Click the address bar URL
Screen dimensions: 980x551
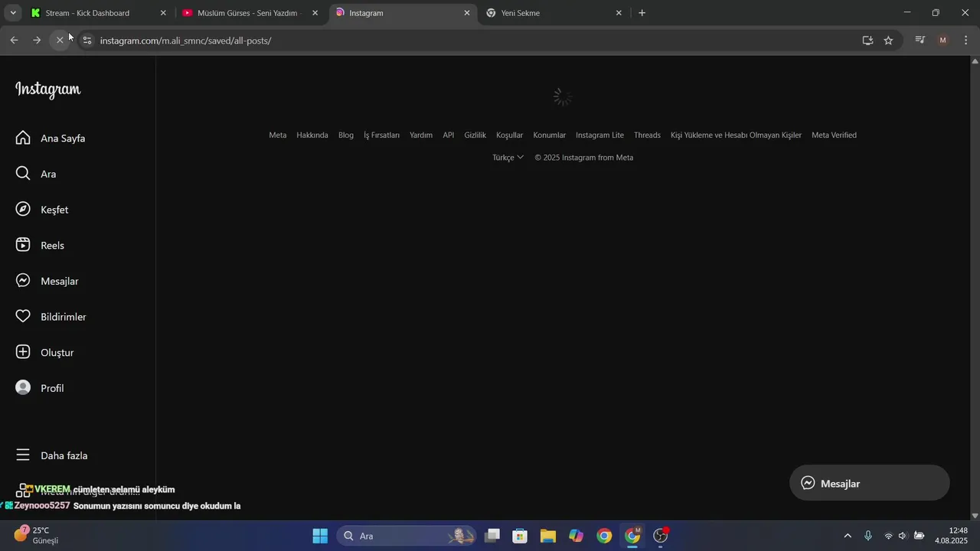pos(185,41)
